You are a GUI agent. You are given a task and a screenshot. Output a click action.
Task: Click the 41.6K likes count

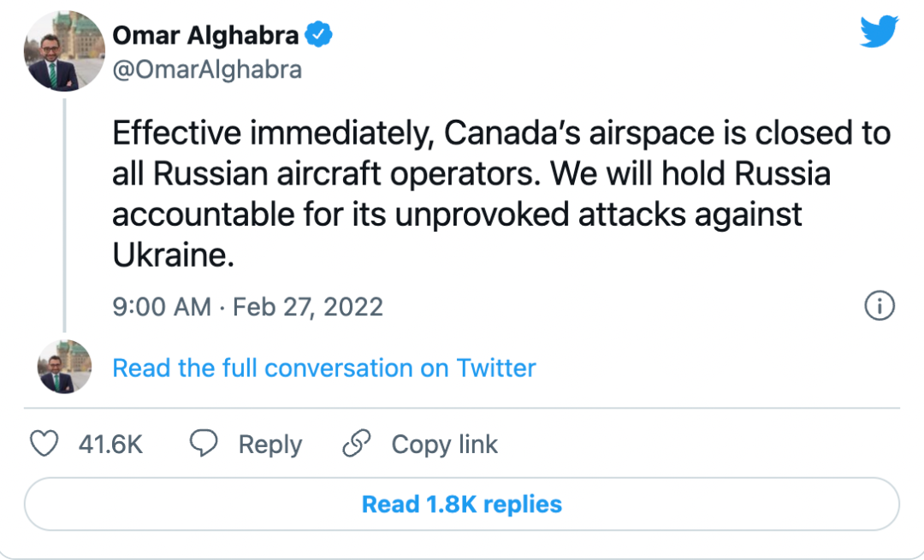[x=110, y=445]
